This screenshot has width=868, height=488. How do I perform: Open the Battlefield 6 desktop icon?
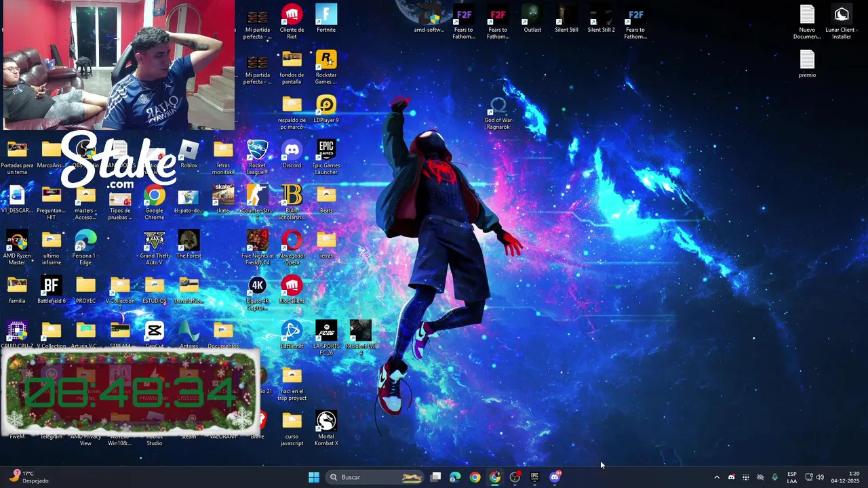(52, 289)
